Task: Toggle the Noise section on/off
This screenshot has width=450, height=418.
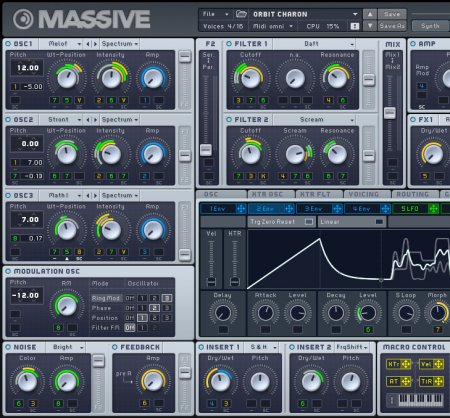Action: (x=8, y=347)
